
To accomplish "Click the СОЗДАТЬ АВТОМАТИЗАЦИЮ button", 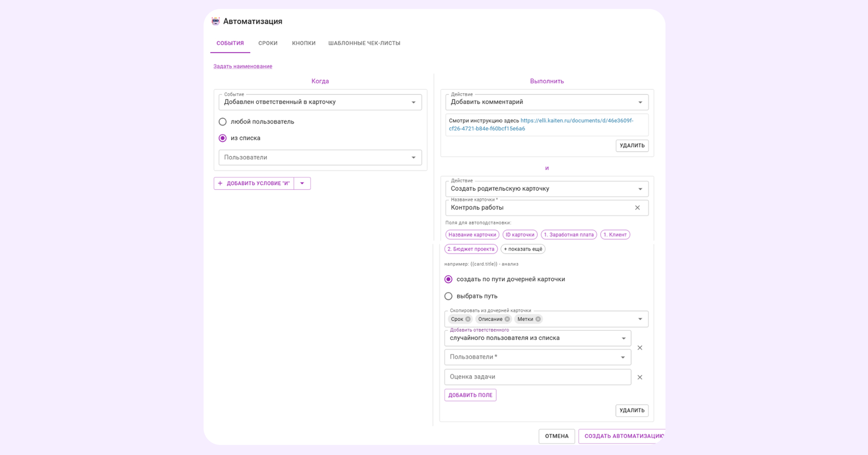I will (623, 436).
